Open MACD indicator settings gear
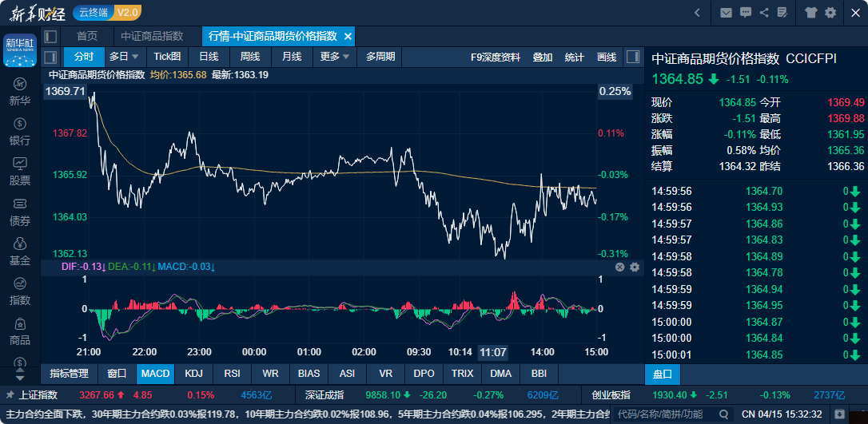 pos(635,267)
